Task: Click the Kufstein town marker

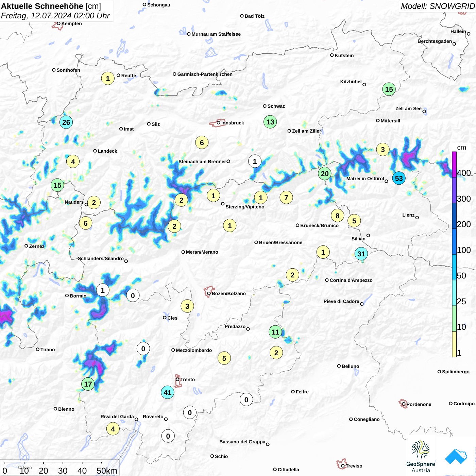Action: point(332,55)
